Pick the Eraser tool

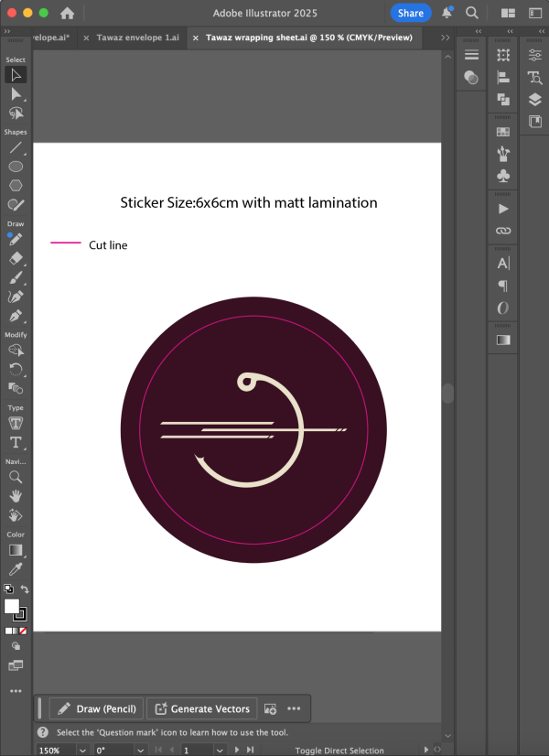(x=16, y=258)
